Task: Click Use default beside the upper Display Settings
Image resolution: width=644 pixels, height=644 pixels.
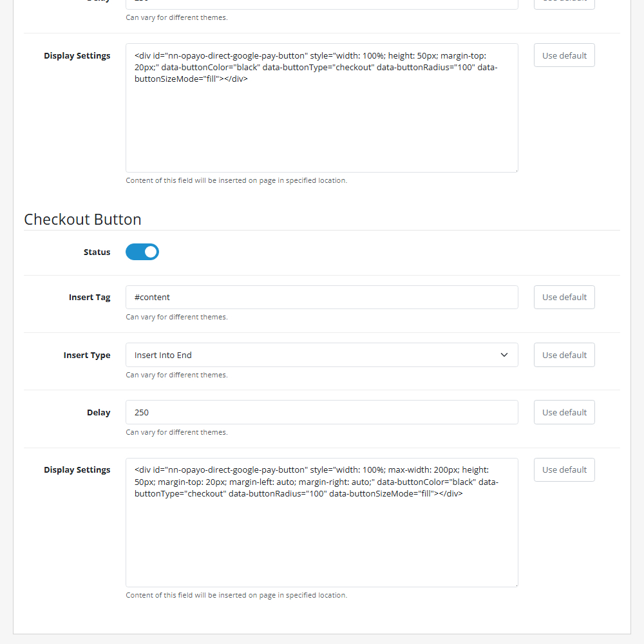Action: pyautogui.click(x=564, y=55)
